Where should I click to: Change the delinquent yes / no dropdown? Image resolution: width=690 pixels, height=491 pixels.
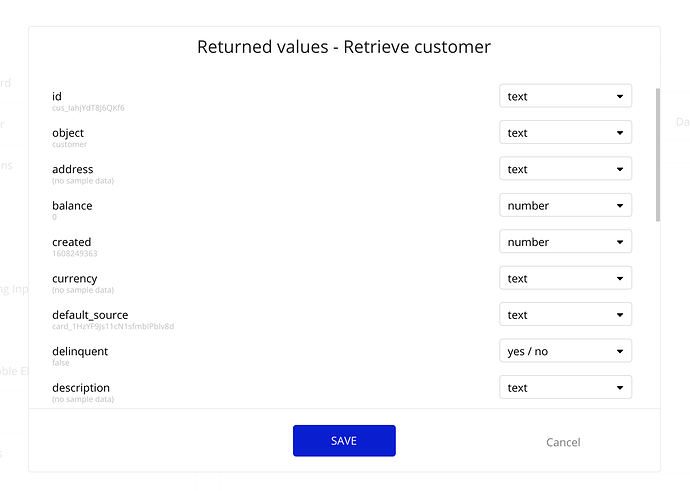click(x=565, y=351)
